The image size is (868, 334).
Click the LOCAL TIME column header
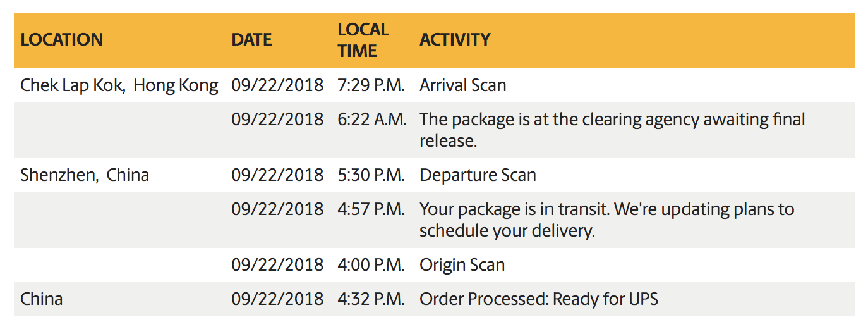click(363, 40)
